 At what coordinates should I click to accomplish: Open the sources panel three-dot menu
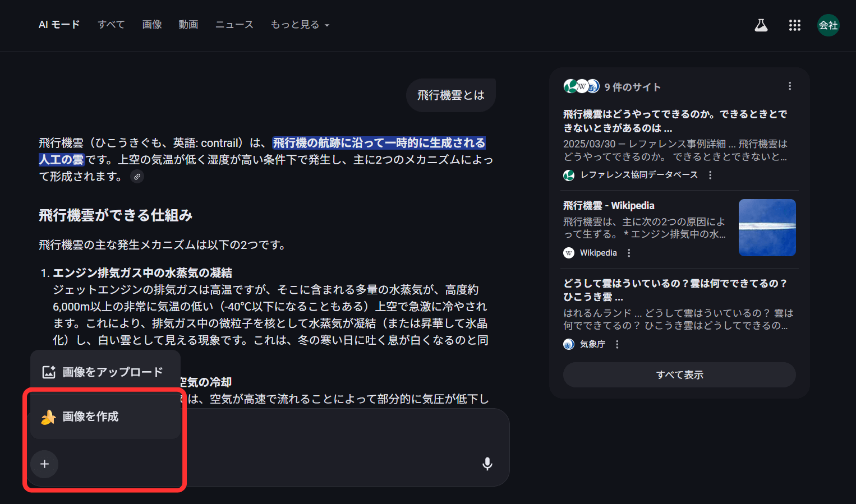[x=790, y=86]
